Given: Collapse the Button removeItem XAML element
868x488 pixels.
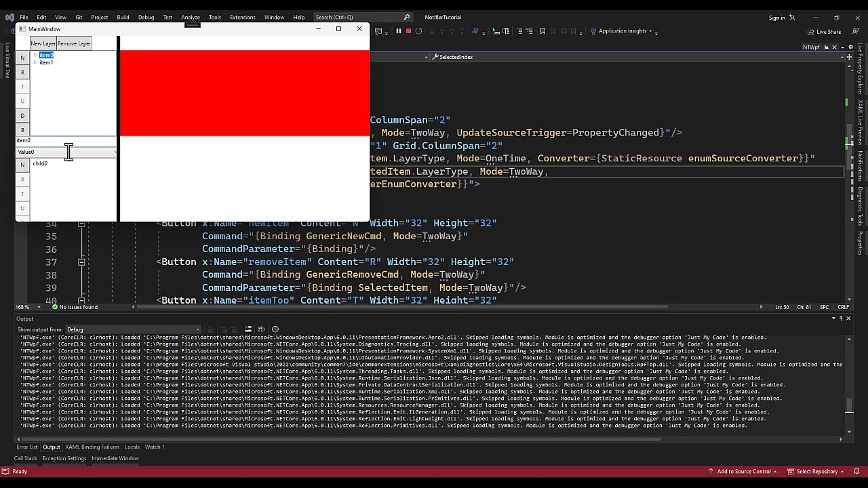Looking at the screenshot, I should [x=81, y=262].
